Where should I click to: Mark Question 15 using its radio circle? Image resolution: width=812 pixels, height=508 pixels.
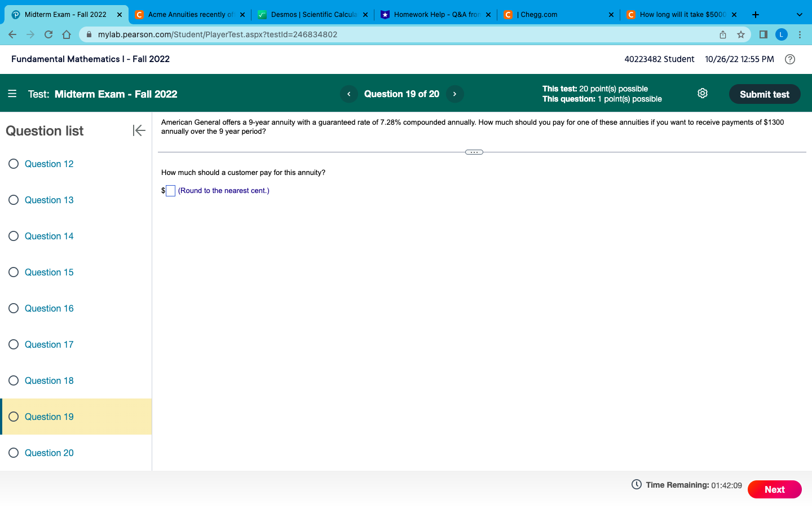(x=14, y=272)
